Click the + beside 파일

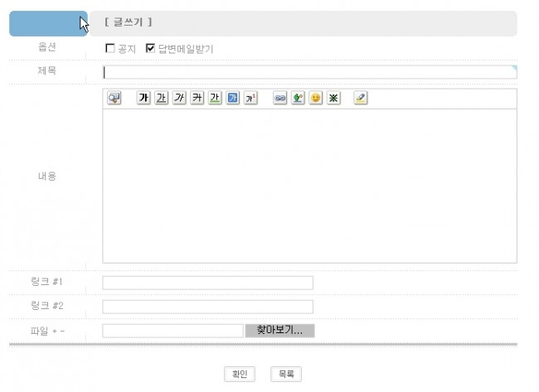[x=54, y=332]
